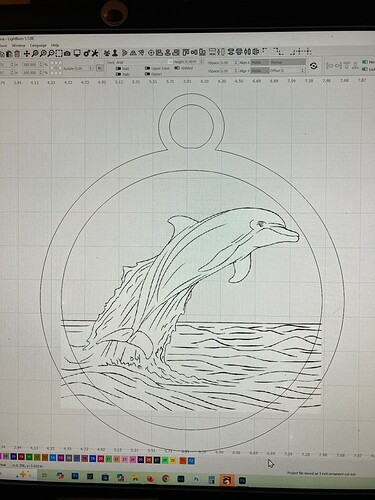Open the Camera capture icon
The image size is (375, 500).
tap(67, 53)
